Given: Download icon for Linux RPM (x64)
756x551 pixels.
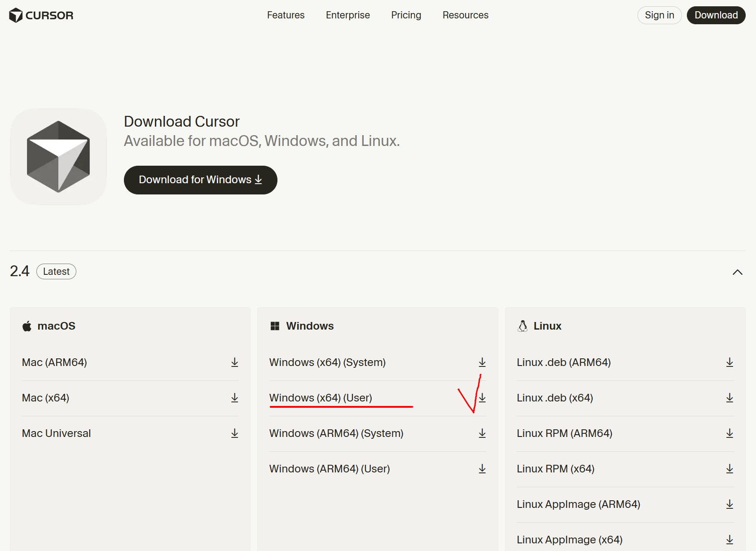Looking at the screenshot, I should (x=730, y=469).
